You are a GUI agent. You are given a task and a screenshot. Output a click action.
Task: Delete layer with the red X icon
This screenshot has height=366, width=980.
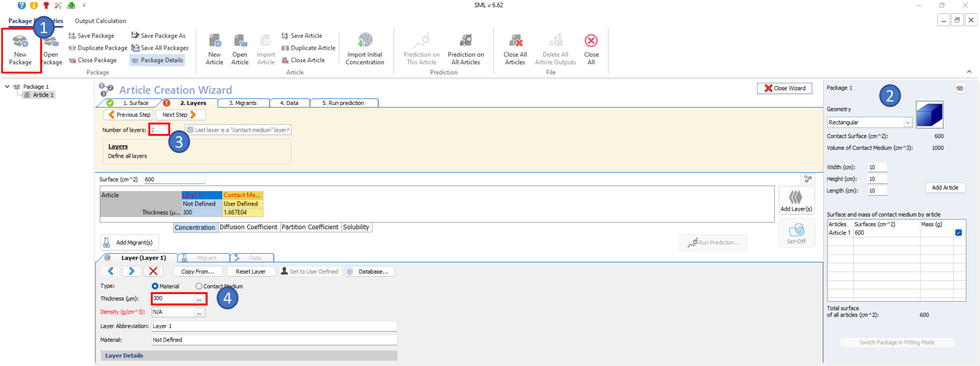point(153,271)
